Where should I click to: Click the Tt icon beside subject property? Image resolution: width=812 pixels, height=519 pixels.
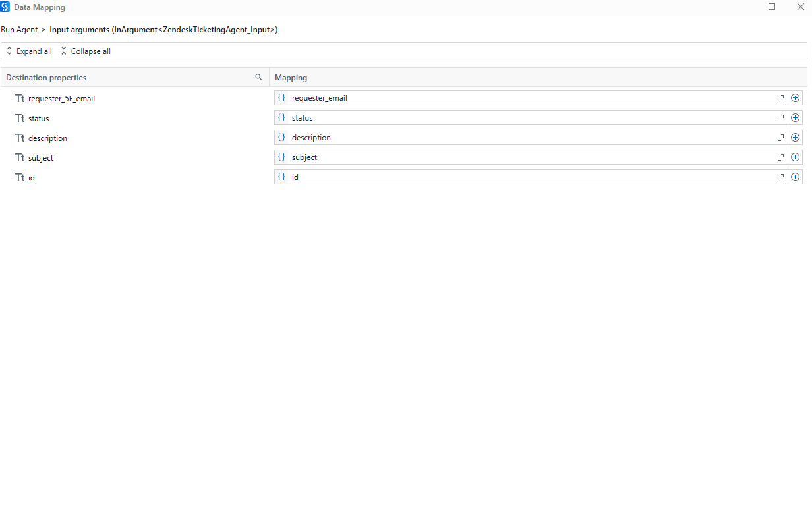(20, 158)
